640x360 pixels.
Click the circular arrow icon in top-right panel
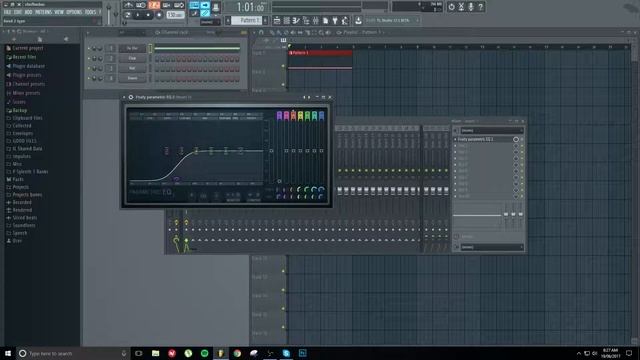tap(451, 7)
